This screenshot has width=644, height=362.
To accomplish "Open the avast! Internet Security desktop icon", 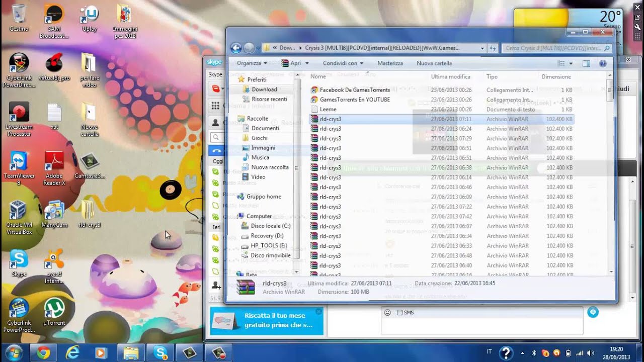I will (54, 266).
